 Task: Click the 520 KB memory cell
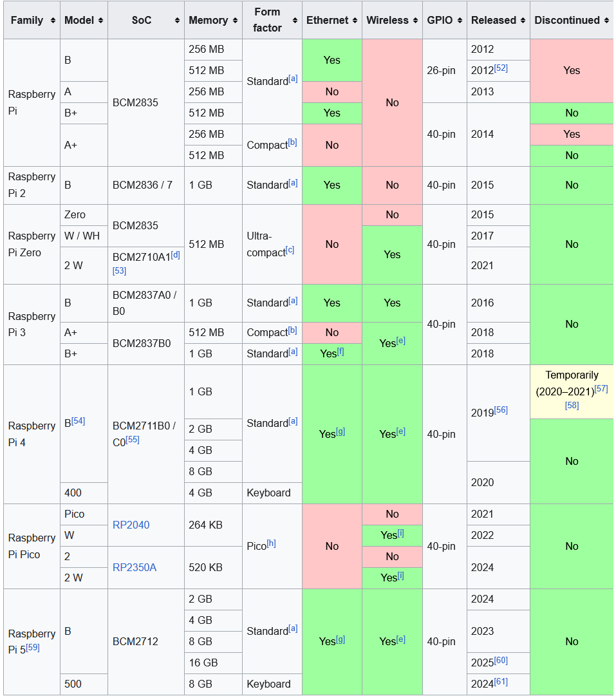[214, 568]
